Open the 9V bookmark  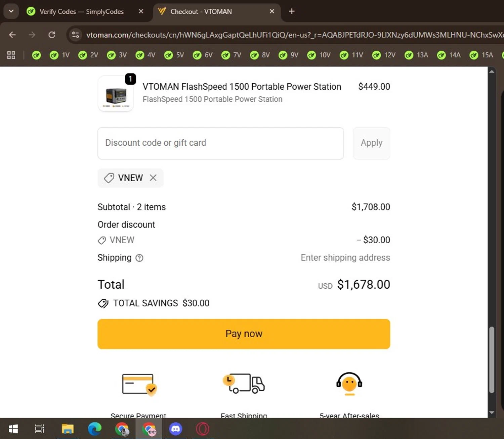click(x=288, y=55)
